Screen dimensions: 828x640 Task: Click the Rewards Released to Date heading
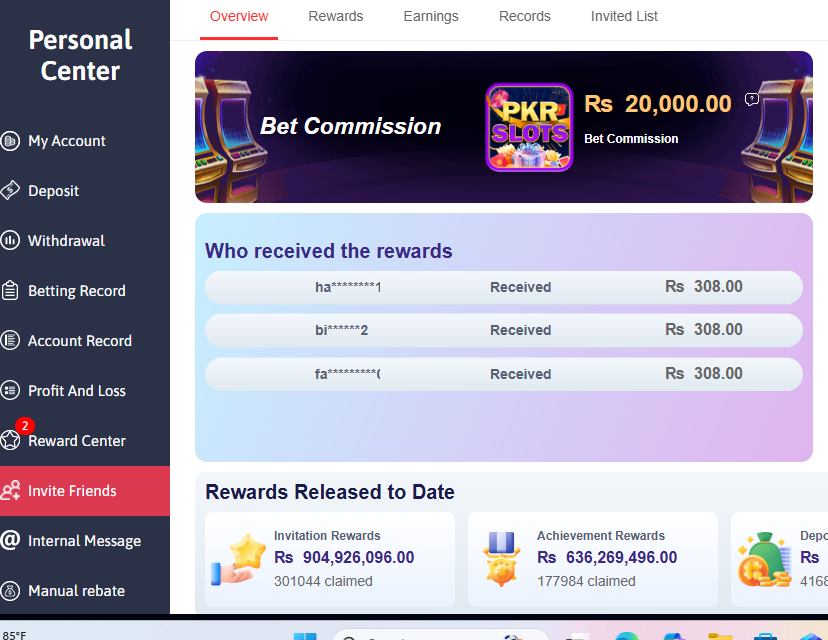330,492
